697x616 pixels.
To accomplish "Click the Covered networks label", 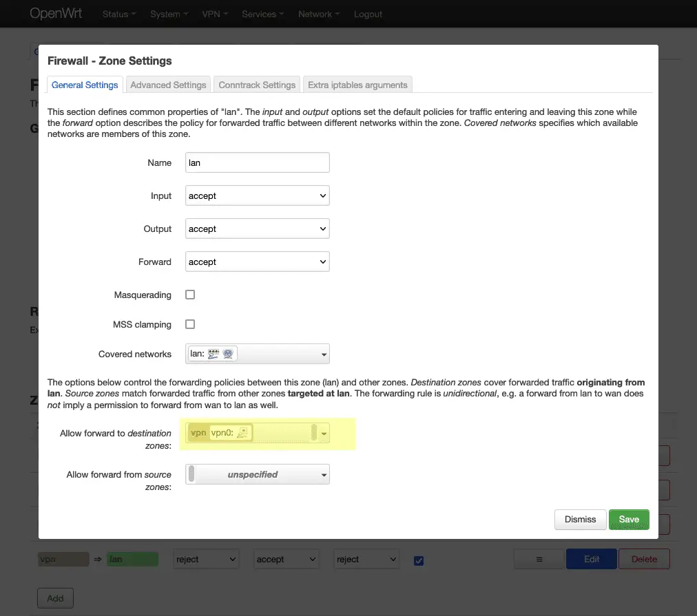I will [x=135, y=354].
